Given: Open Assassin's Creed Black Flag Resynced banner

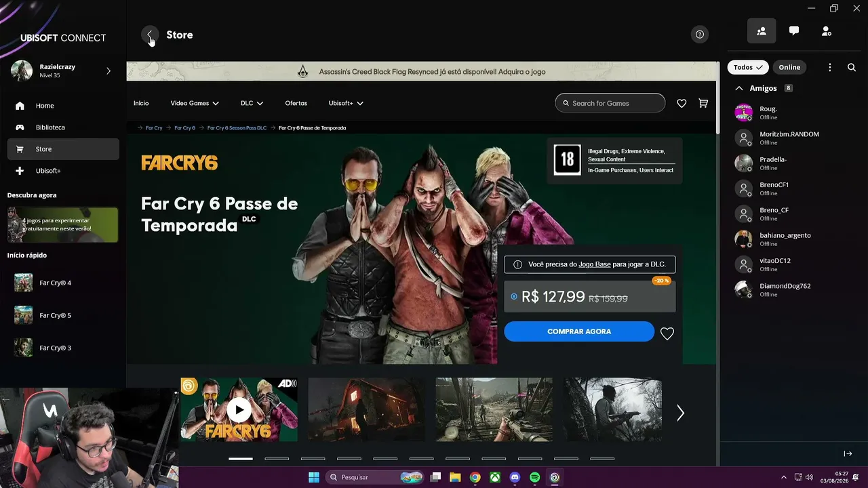Looking at the screenshot, I should [422, 72].
